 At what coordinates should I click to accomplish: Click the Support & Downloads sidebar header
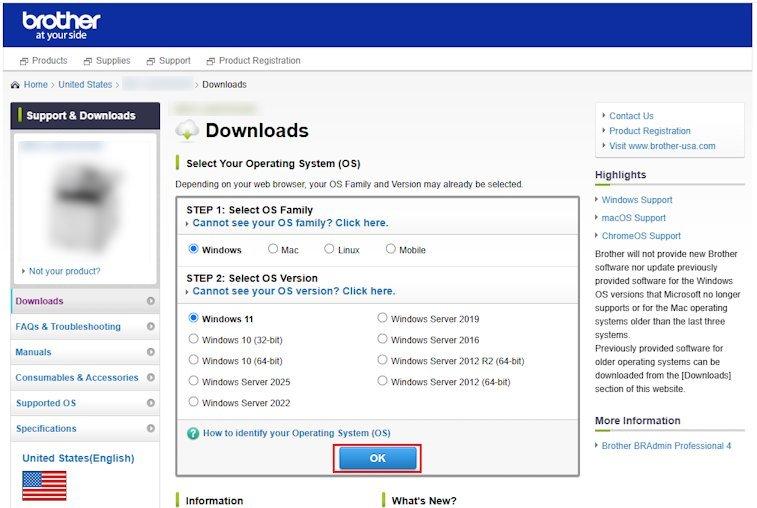85,115
